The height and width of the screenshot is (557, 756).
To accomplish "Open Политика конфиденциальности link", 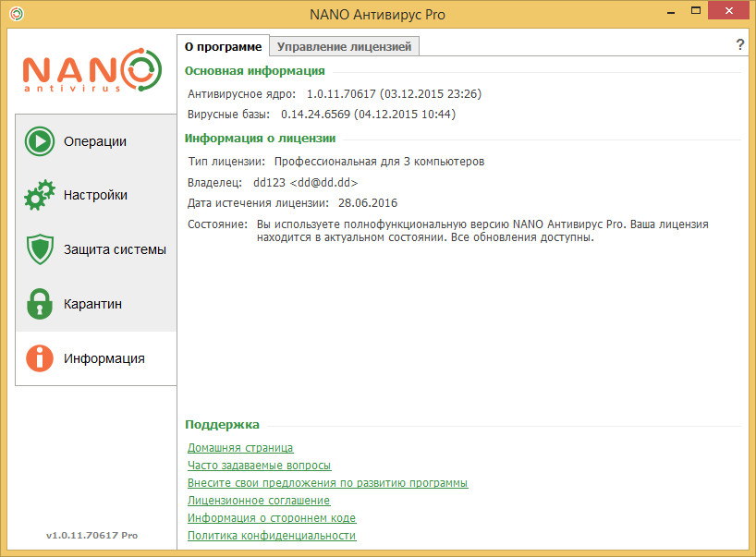I will pos(272,536).
